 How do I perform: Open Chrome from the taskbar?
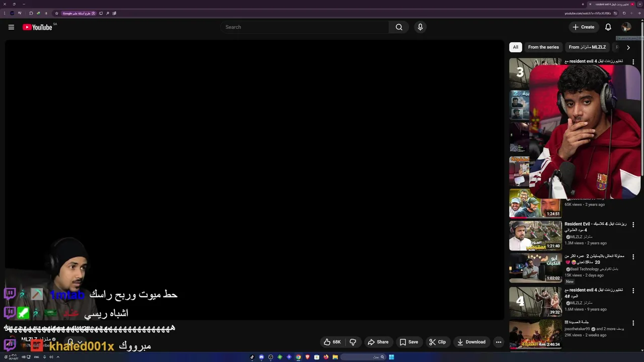click(x=298, y=357)
